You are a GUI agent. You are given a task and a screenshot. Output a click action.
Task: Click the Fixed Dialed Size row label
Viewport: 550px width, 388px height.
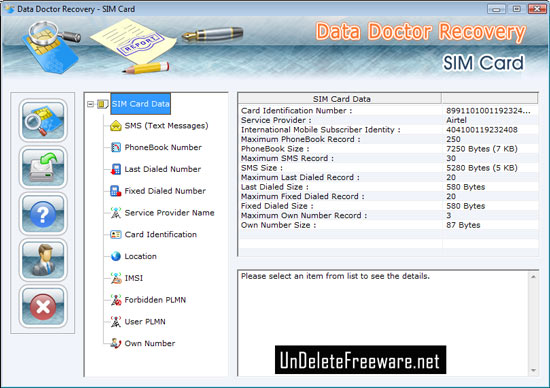tap(277, 206)
